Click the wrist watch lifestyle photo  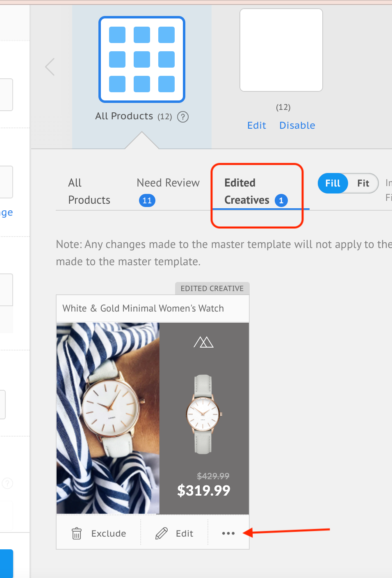(108, 418)
